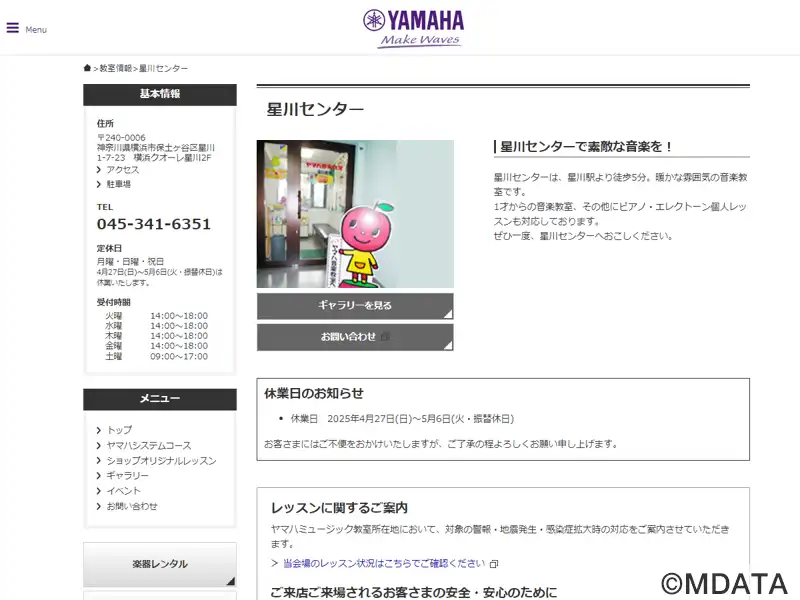800x600 pixels.
Task: Go to home via breadcrumb house icon
Action: [x=87, y=68]
